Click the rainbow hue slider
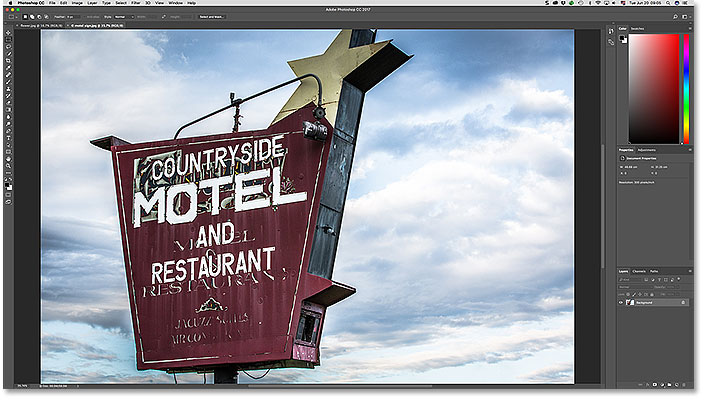The width and height of the screenshot is (704, 400). (x=686, y=89)
